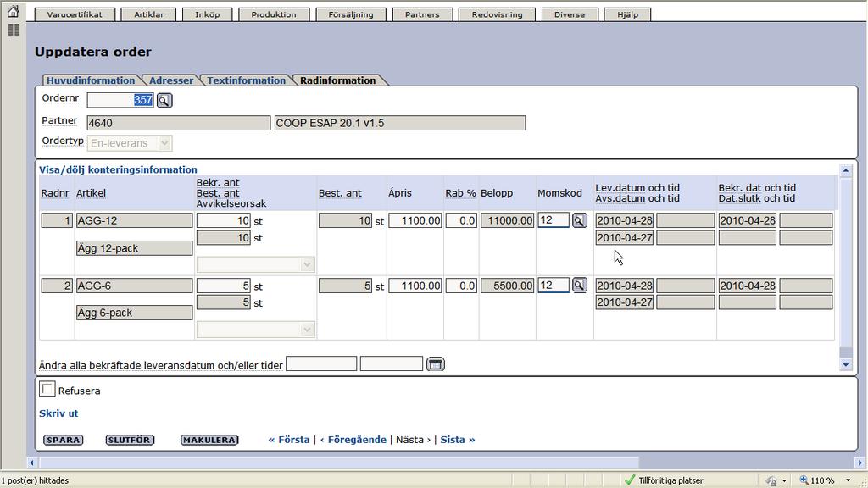Toggle the sidebar panel icon below home

tap(14, 30)
